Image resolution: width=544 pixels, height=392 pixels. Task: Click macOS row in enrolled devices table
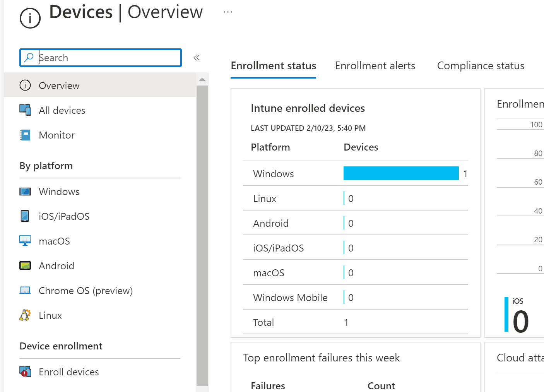356,272
